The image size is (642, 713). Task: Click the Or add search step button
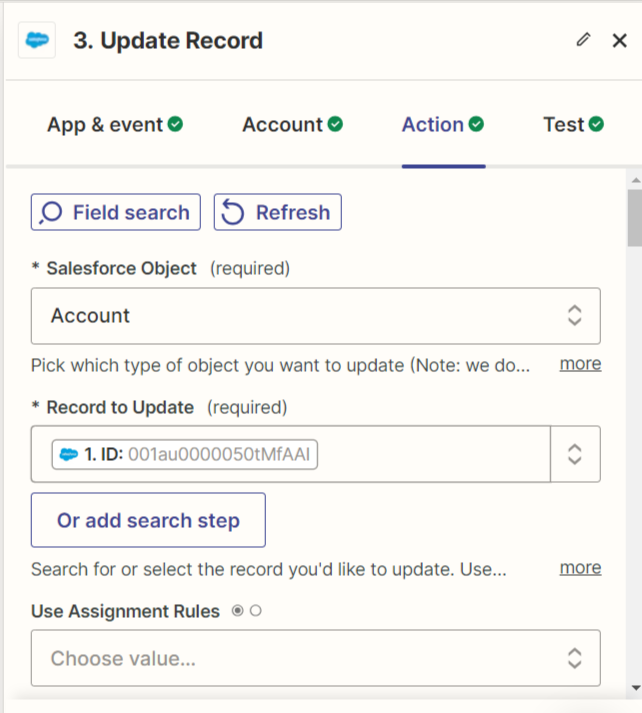coord(148,520)
